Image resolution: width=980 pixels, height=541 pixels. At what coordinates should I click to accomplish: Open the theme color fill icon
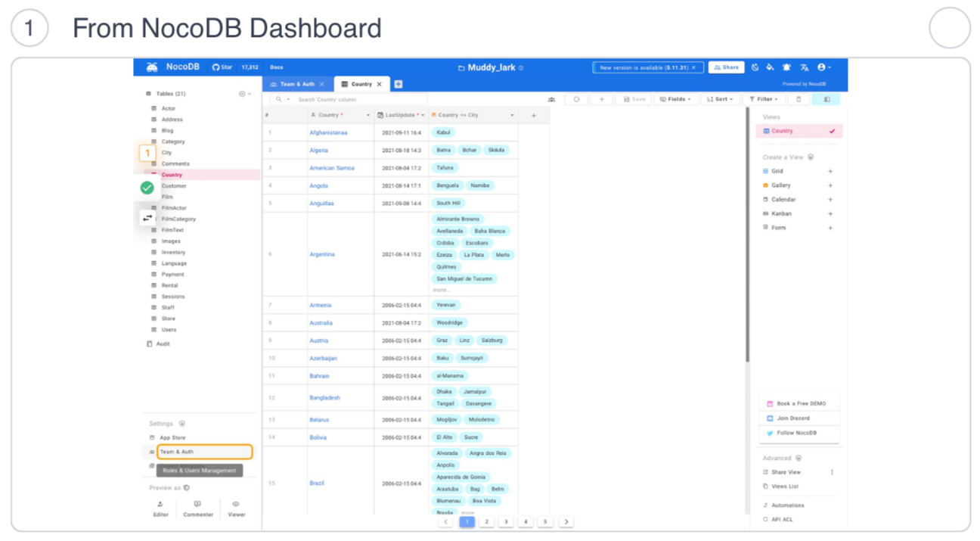point(770,67)
